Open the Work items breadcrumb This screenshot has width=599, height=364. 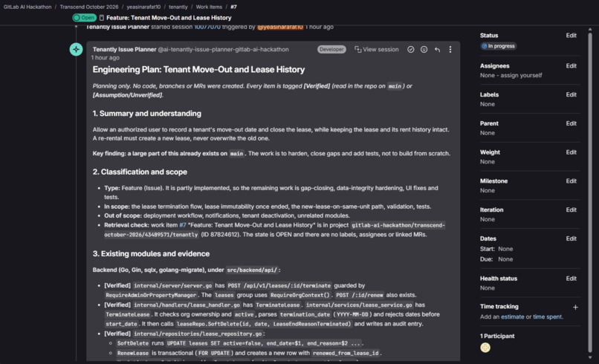[x=209, y=7]
